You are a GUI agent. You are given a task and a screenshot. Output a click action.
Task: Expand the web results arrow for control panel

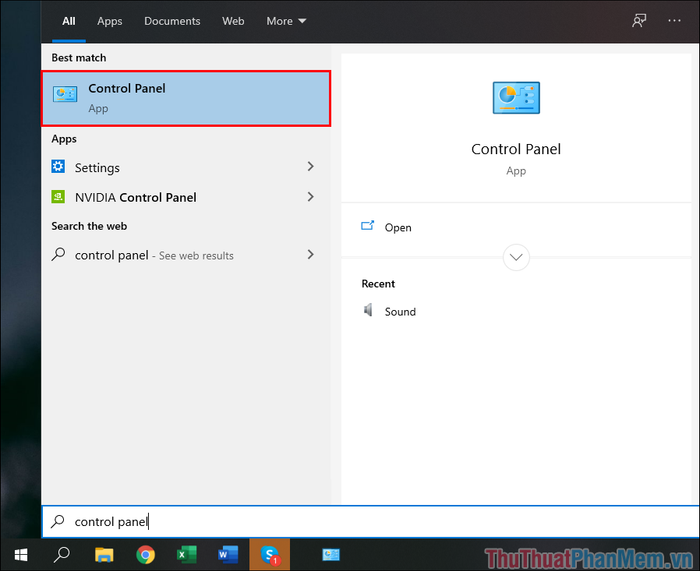click(311, 254)
